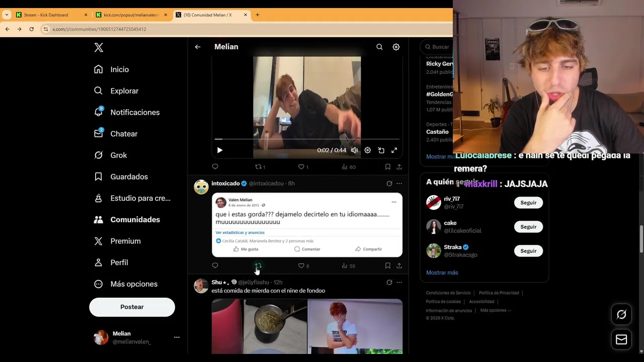Open video playback settings gear

(x=367, y=150)
